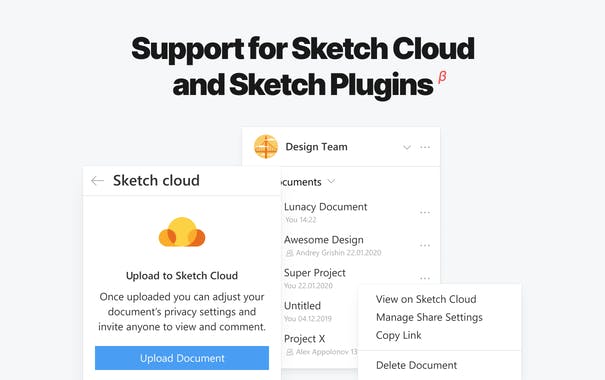Image resolution: width=605 pixels, height=380 pixels.
Task: Open the Awesome Design document
Action: tap(324, 240)
